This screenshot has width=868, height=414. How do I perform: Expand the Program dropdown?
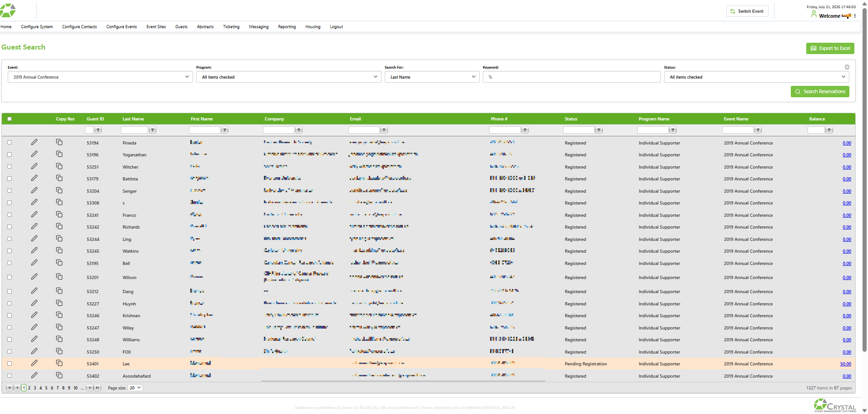(288, 77)
